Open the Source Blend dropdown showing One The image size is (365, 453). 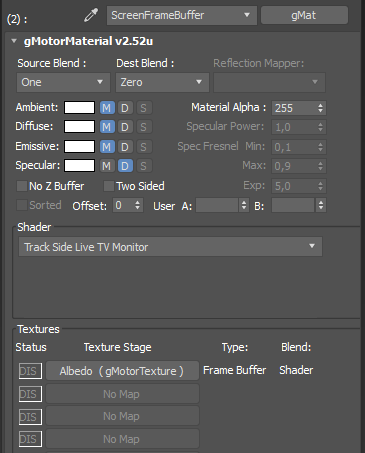(63, 82)
